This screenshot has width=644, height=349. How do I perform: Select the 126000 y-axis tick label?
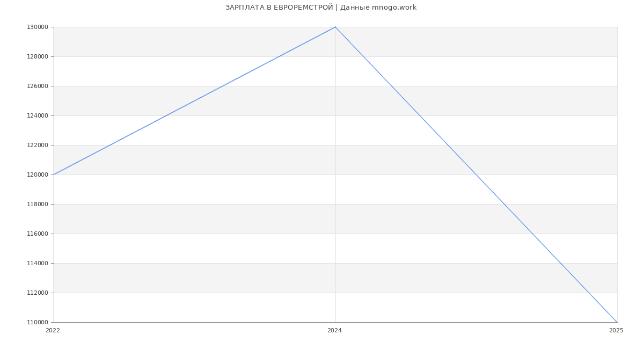[x=38, y=86]
